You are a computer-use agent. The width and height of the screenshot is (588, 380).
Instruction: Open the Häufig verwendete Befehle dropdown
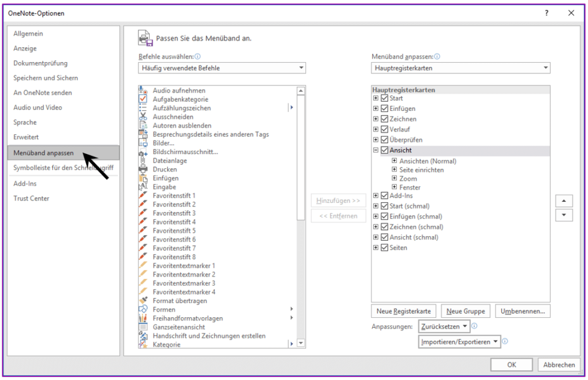pos(222,68)
